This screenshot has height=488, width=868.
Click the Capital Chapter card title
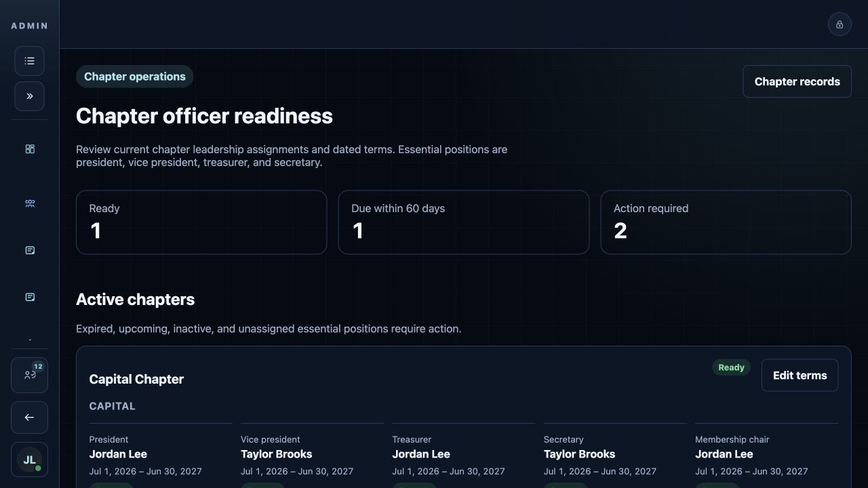pos(136,380)
